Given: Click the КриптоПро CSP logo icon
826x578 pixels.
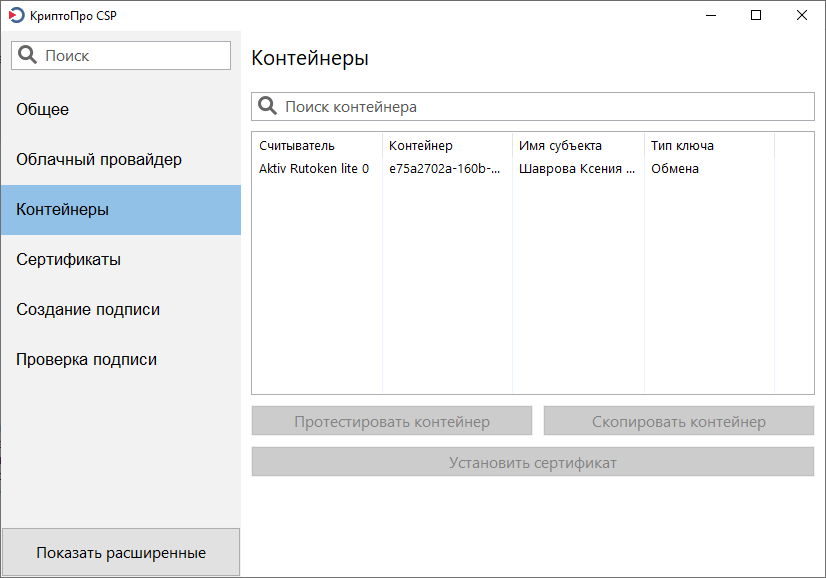Looking at the screenshot, I should coord(16,15).
